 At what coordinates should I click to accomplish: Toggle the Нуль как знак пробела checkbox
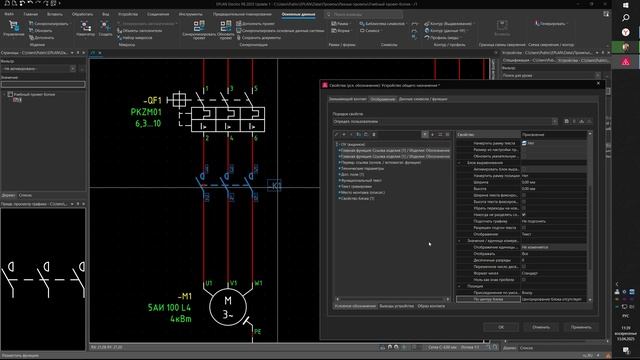coord(524,280)
